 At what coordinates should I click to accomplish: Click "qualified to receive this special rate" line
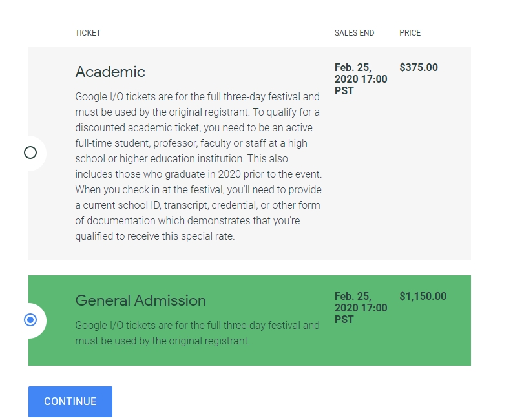[154, 236]
